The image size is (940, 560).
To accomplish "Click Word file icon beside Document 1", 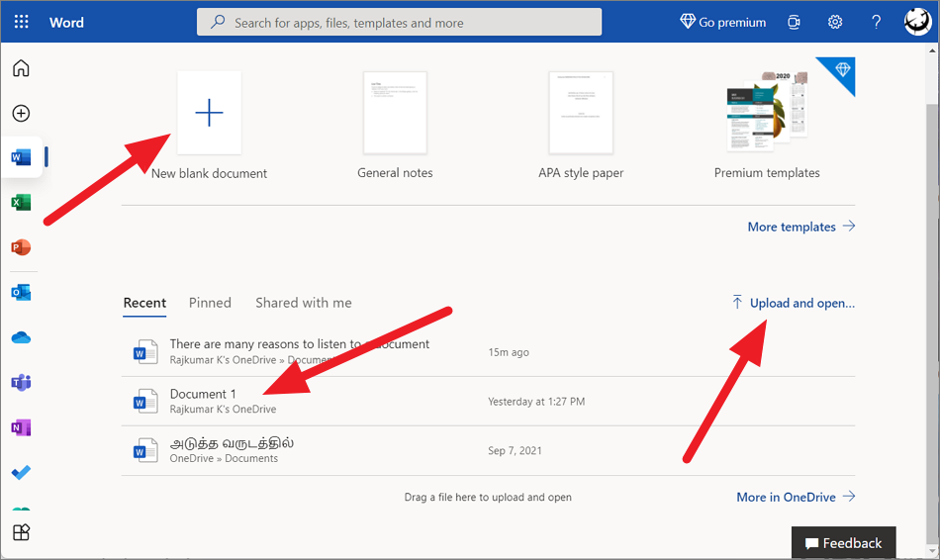I will 145,401.
